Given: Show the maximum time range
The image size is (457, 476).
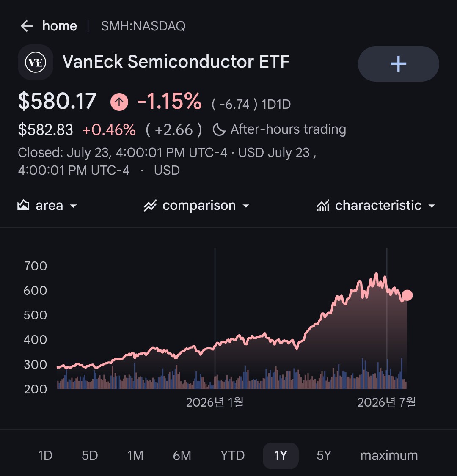Looking at the screenshot, I should (x=389, y=455).
